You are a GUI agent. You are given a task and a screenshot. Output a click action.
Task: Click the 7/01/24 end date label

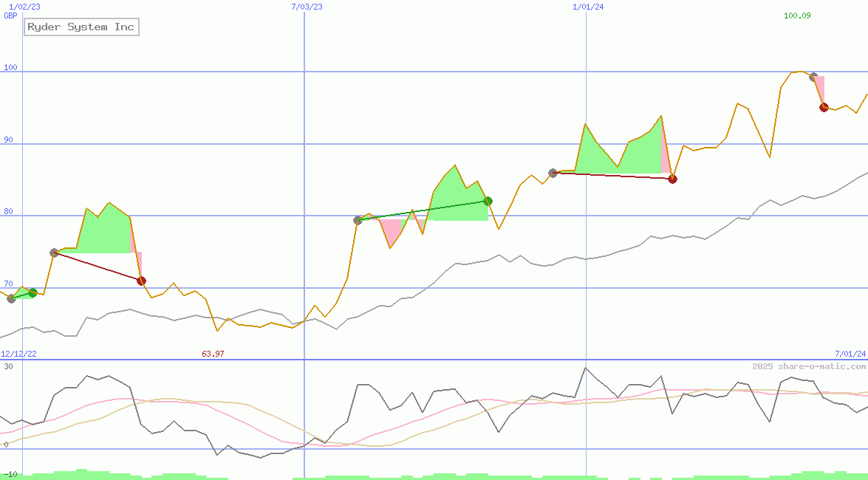[x=850, y=354]
